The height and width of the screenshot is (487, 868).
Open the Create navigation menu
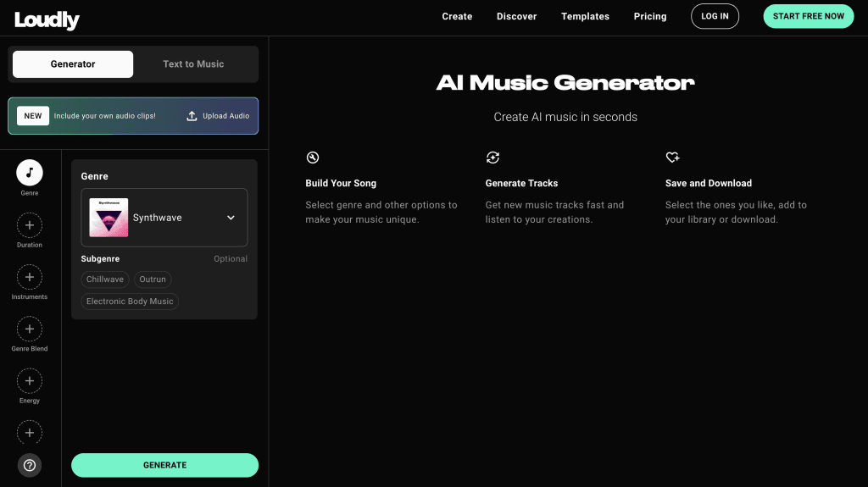[457, 16]
